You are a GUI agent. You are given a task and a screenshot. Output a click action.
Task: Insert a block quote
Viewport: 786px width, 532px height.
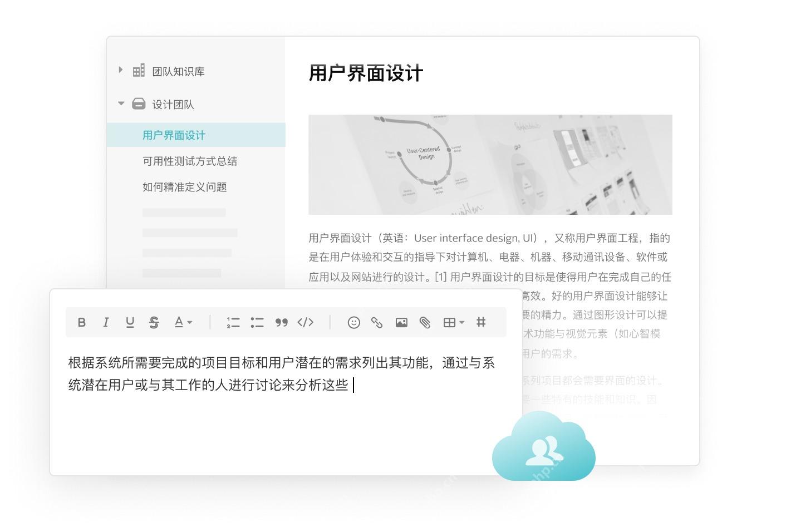282,322
